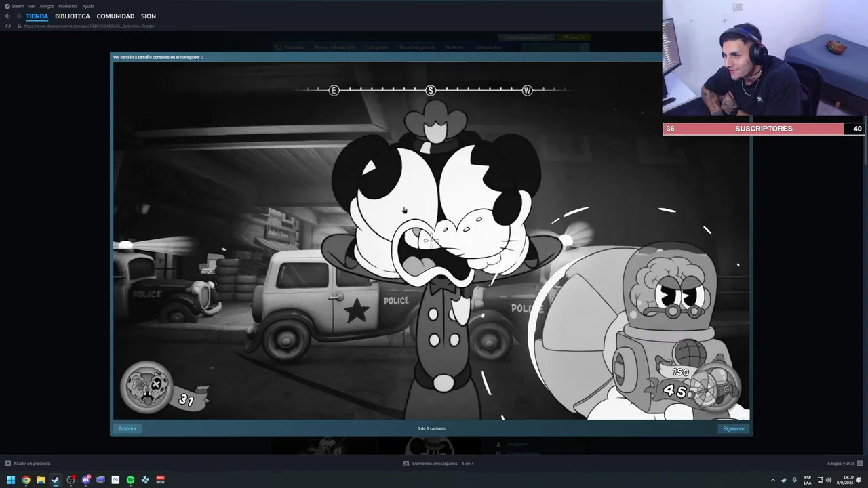Open the Steam menu in the title bar
The height and width of the screenshot is (488, 868).
click(x=18, y=6)
